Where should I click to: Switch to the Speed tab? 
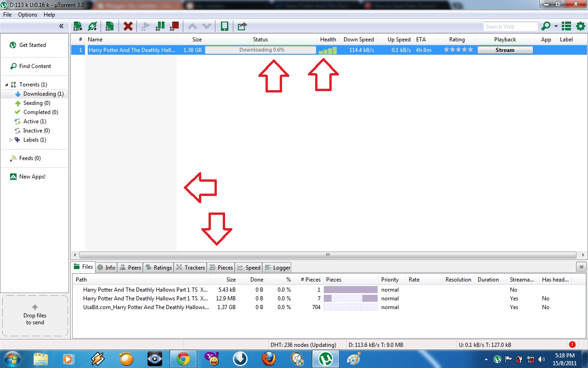pos(249,267)
